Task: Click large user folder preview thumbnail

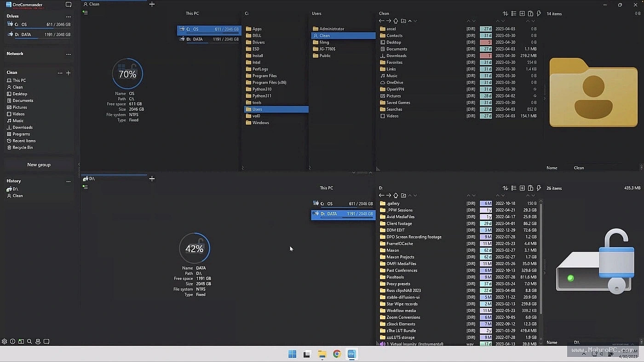Action: pos(593,92)
